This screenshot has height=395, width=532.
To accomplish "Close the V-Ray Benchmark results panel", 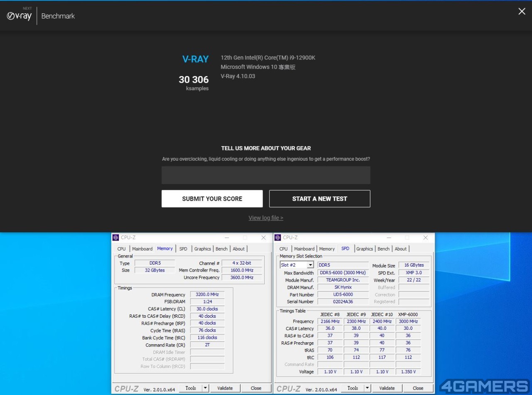I will 522,12.
